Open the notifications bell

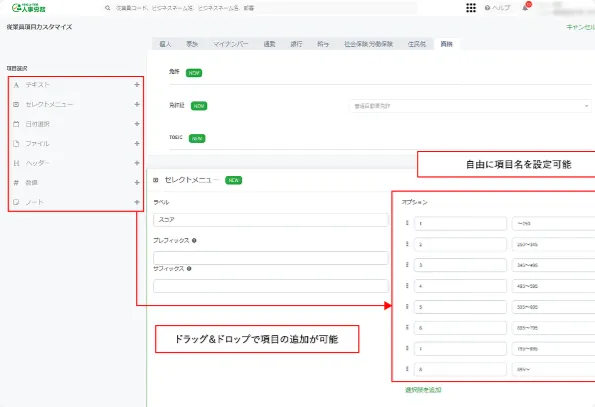526,8
